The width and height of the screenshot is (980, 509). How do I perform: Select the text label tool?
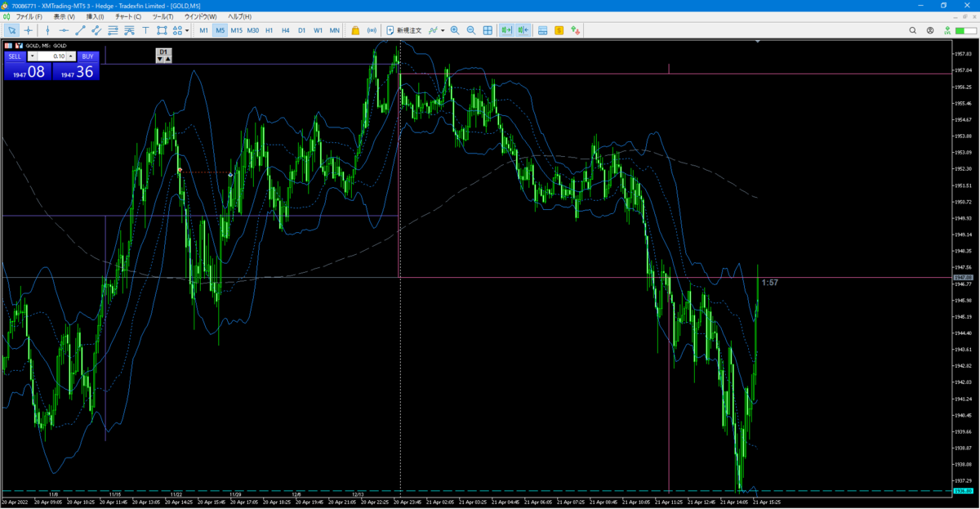pyautogui.click(x=145, y=30)
